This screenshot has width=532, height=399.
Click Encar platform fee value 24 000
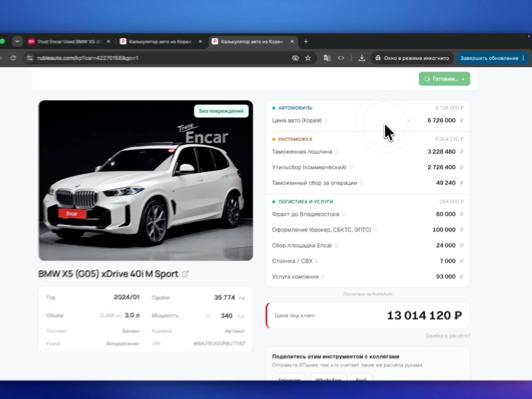point(446,245)
